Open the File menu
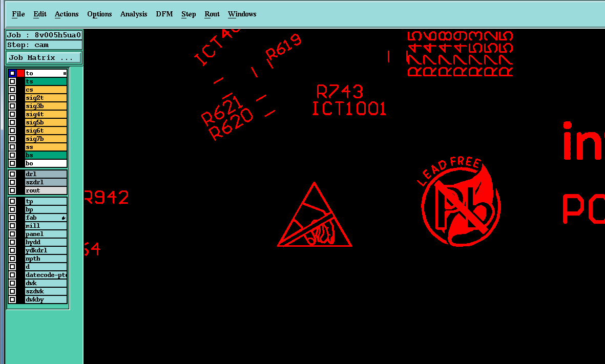Image resolution: width=605 pixels, height=364 pixels. [x=18, y=14]
